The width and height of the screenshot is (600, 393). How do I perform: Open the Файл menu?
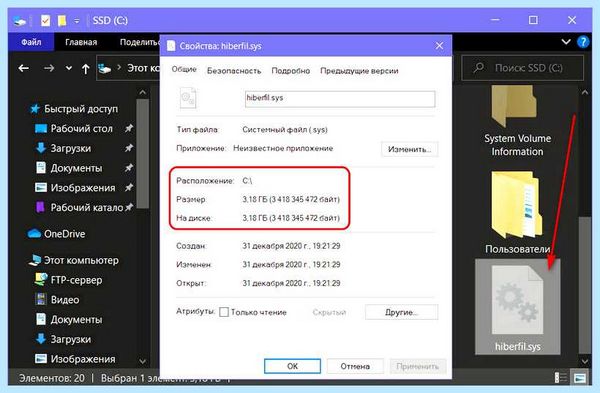31,42
